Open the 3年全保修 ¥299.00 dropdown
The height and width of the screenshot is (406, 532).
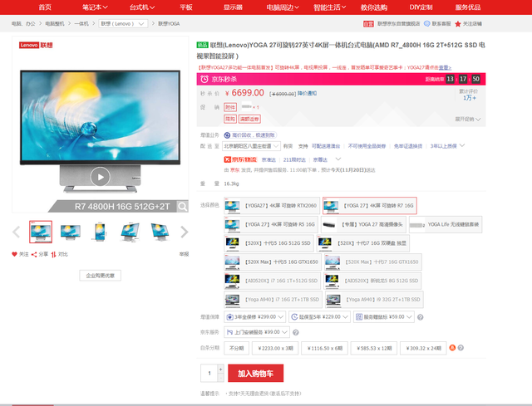point(255,317)
